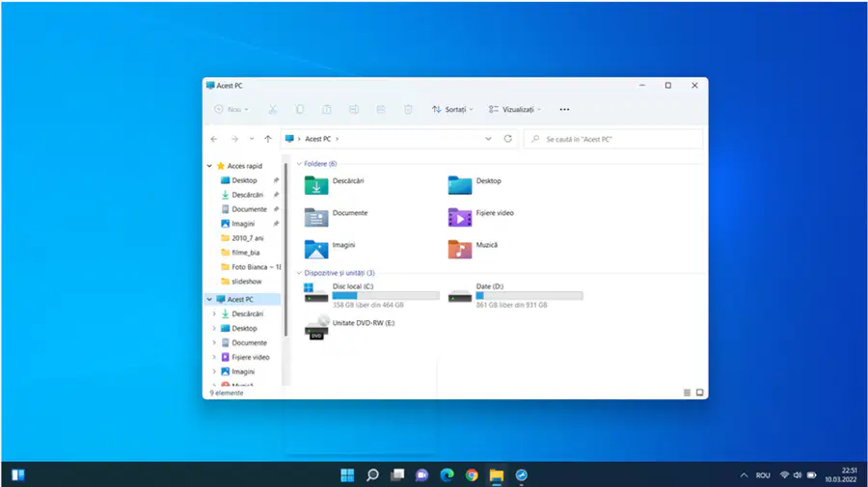Open recent locations dropdown chevron
868x487 pixels.
[252, 139]
